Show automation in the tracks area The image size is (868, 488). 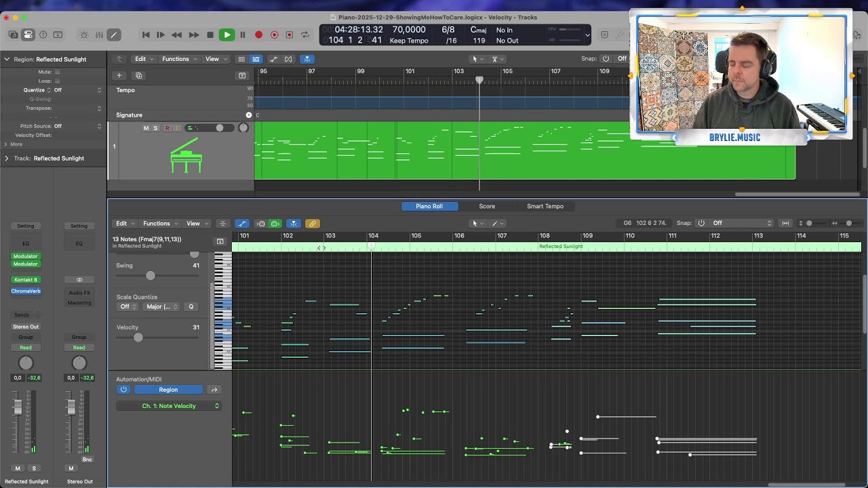273,59
